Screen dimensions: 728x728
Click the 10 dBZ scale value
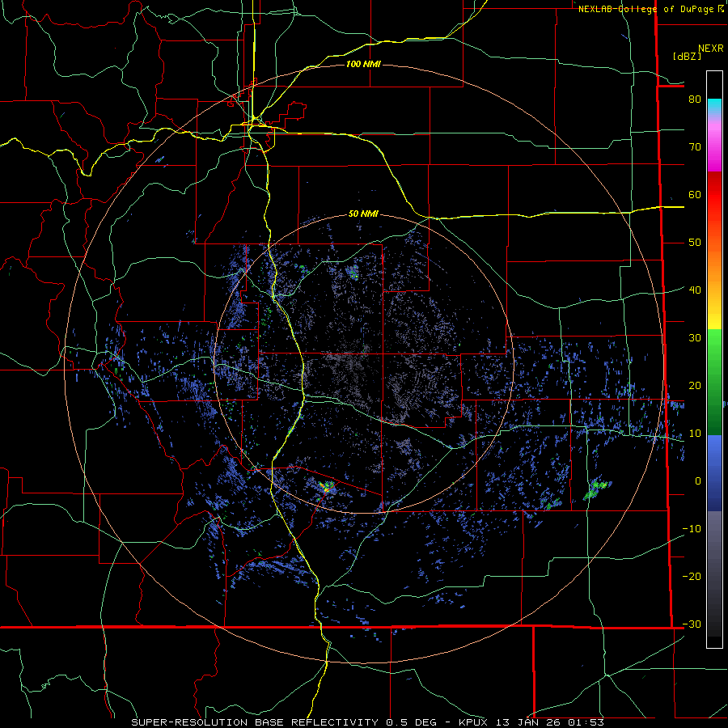tap(695, 434)
